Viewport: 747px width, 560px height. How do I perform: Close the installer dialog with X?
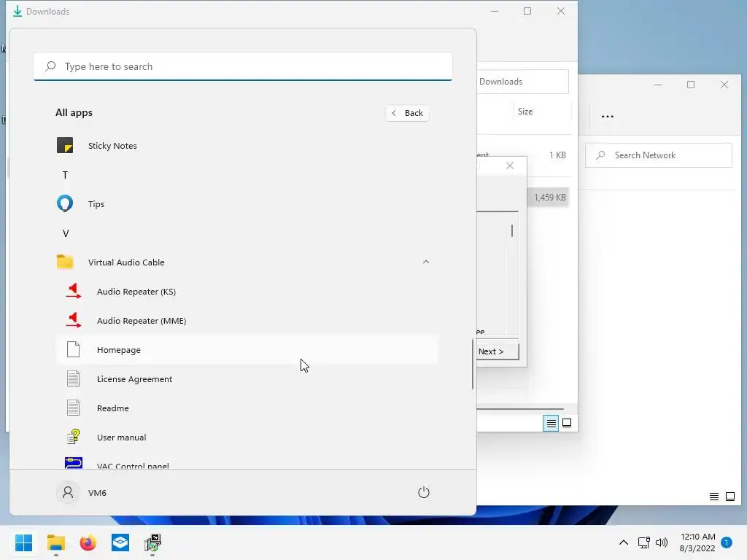(x=510, y=166)
